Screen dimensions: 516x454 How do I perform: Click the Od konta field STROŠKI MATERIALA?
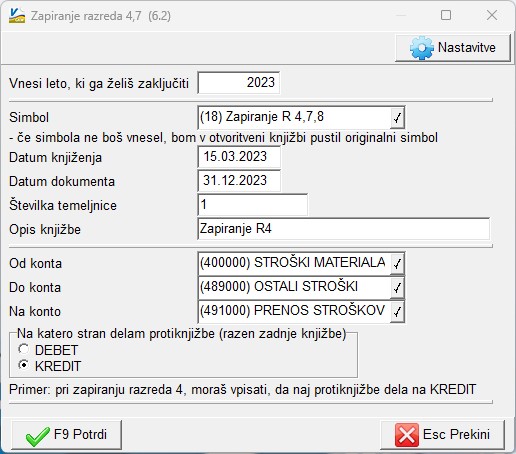click(294, 263)
